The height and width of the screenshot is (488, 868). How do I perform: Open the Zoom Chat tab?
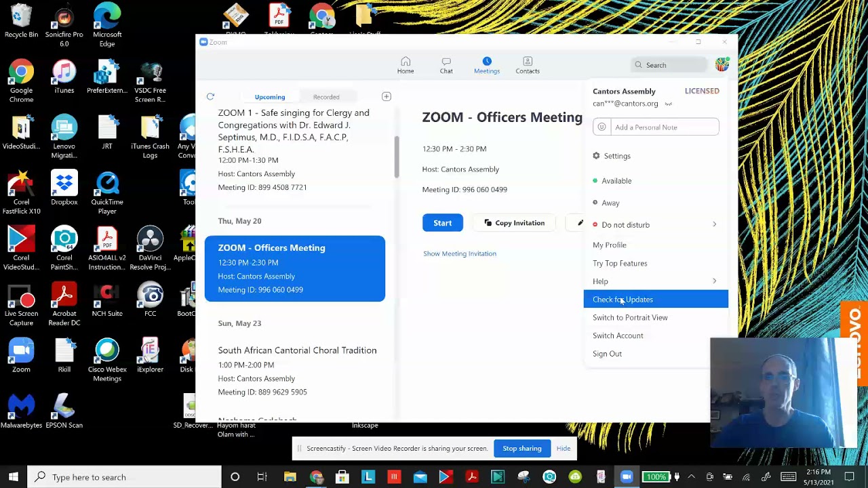[x=446, y=65]
